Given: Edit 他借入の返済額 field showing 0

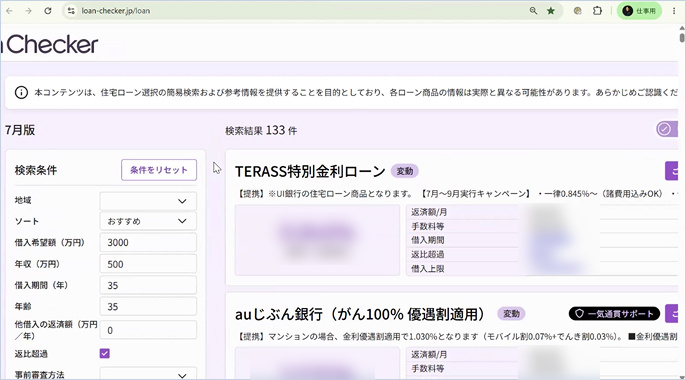Looking at the screenshot, I should pyautogui.click(x=148, y=330).
